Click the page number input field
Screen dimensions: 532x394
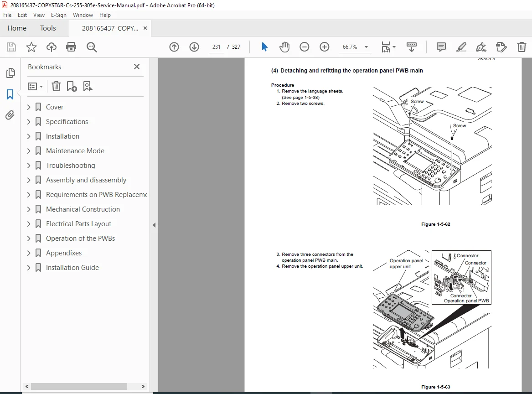pyautogui.click(x=216, y=47)
